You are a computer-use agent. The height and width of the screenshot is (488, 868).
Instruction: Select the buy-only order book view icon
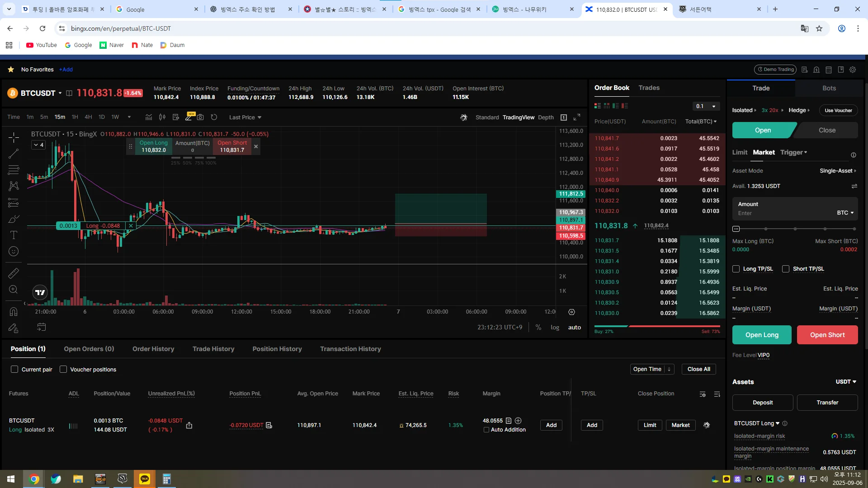pyautogui.click(x=615, y=106)
